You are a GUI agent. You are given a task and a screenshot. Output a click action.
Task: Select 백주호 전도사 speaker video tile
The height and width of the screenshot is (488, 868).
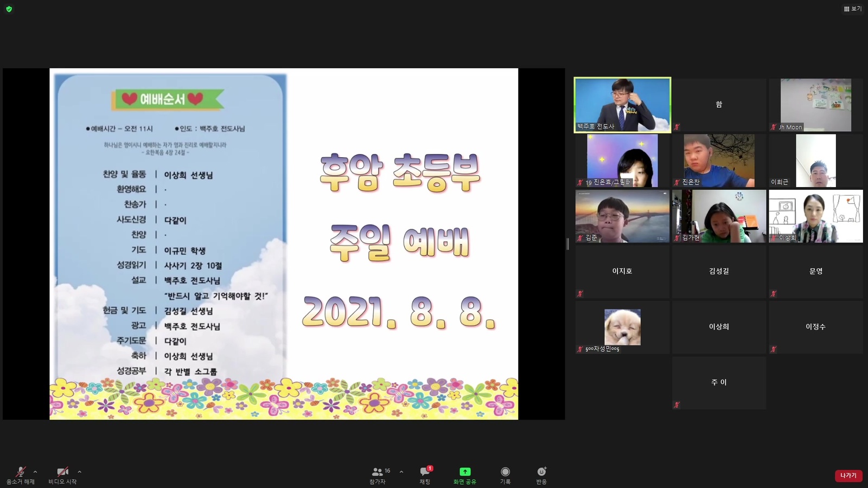pyautogui.click(x=622, y=105)
